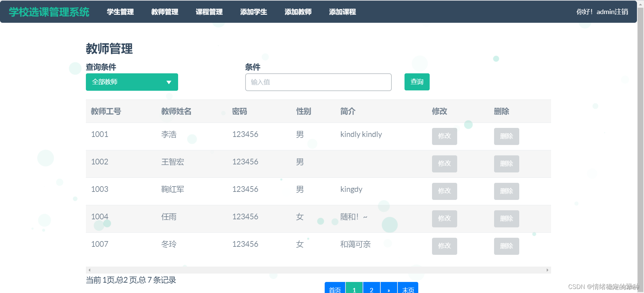
Task: Click the 简介 column header
Action: click(348, 111)
